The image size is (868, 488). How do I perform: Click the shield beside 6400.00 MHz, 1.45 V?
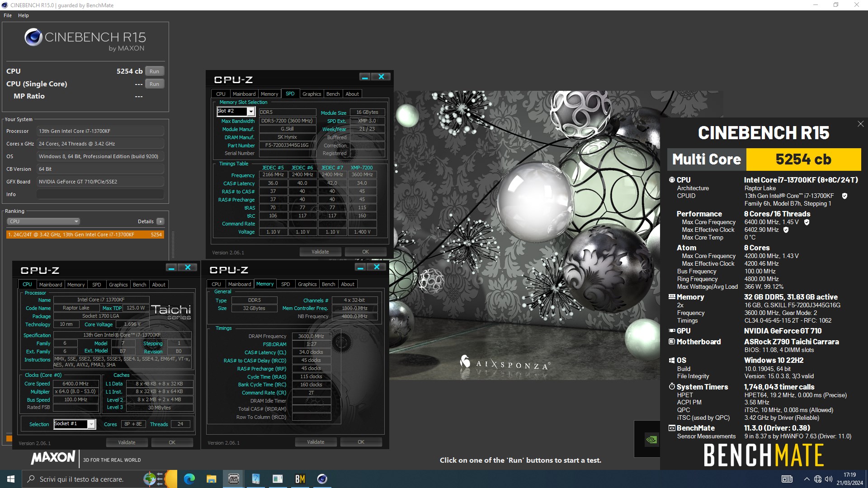(807, 222)
